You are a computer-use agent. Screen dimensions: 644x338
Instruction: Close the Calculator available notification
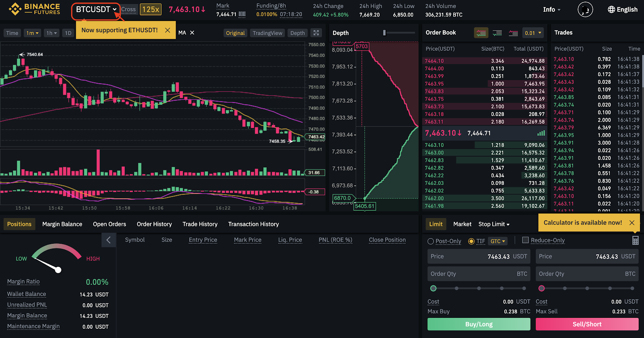632,223
